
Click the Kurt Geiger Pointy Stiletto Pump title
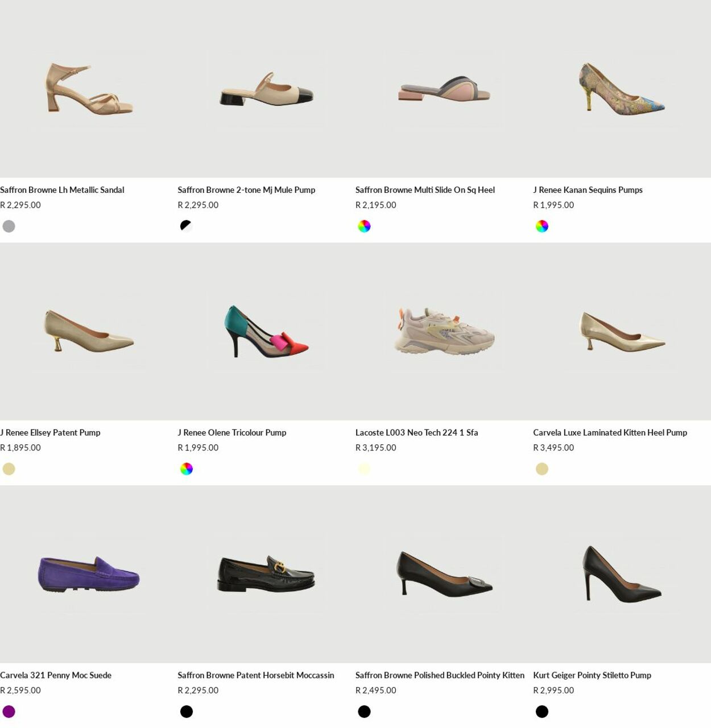[x=592, y=676]
